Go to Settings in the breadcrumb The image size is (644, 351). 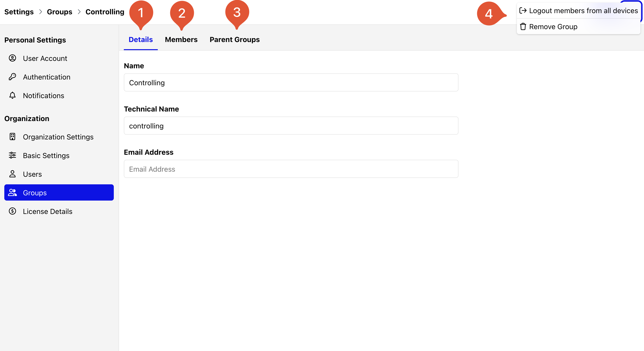pyautogui.click(x=19, y=12)
